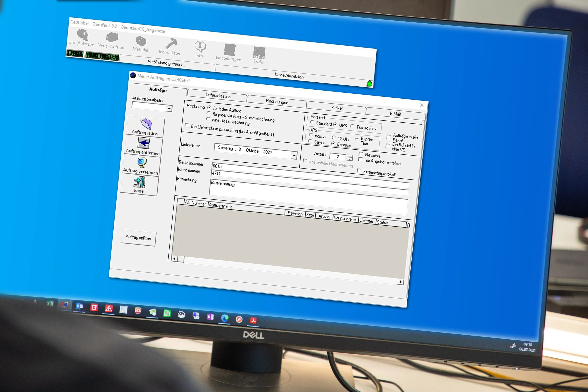Viewport: 588px width, 392px height.
Task: Click the Material toolbar icon
Action: (141, 41)
